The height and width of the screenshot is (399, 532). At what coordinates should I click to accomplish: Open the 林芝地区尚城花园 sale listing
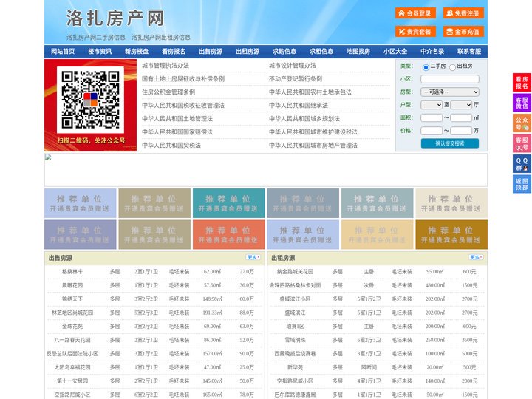pyautogui.click(x=72, y=313)
